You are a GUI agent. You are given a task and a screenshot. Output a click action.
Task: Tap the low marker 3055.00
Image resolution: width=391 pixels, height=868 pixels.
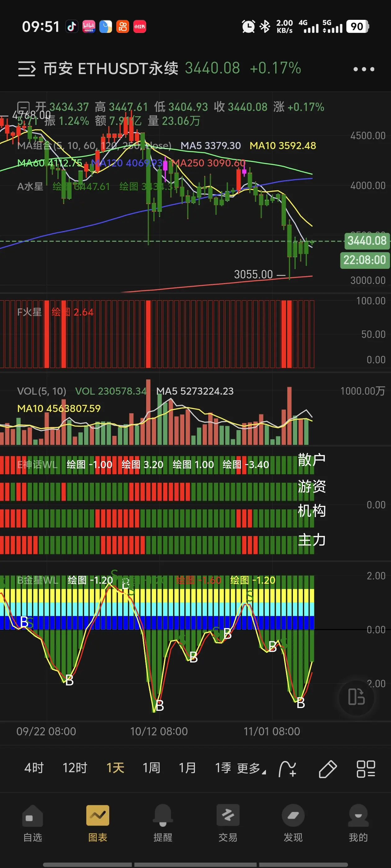[x=253, y=274]
